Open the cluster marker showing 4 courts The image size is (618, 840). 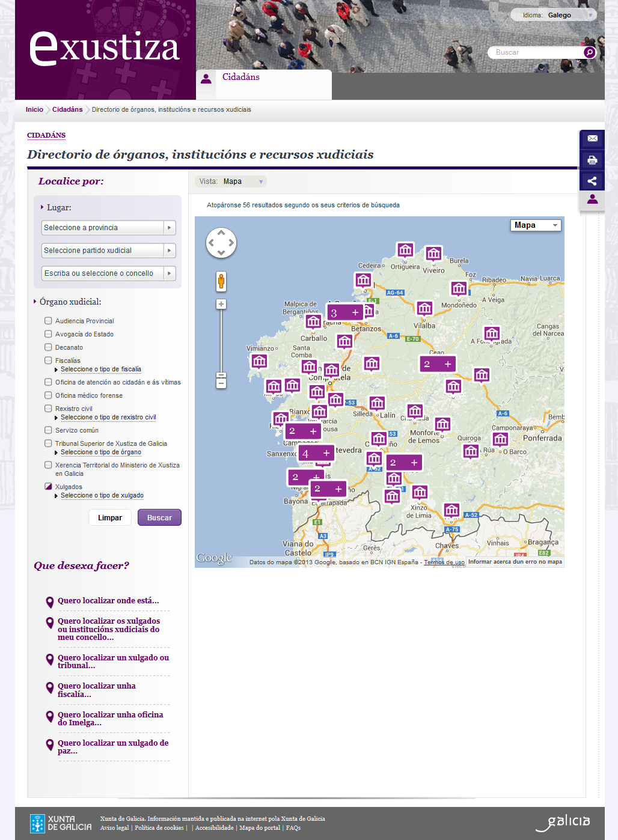(x=316, y=454)
